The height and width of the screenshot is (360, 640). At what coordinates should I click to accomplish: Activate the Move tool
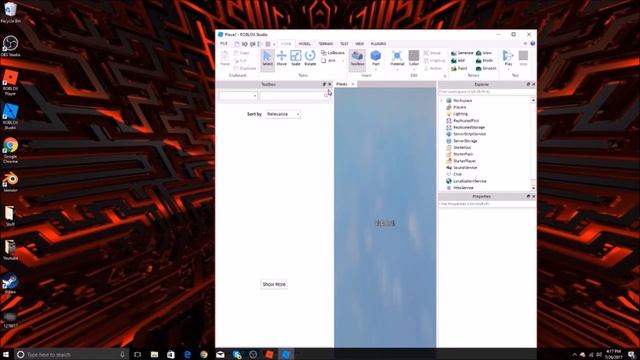point(282,58)
